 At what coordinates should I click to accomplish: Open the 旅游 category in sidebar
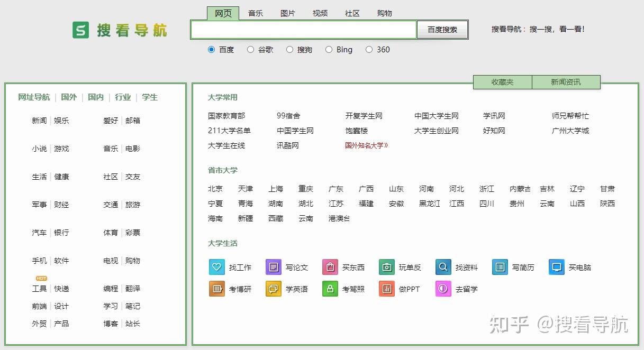133,205
